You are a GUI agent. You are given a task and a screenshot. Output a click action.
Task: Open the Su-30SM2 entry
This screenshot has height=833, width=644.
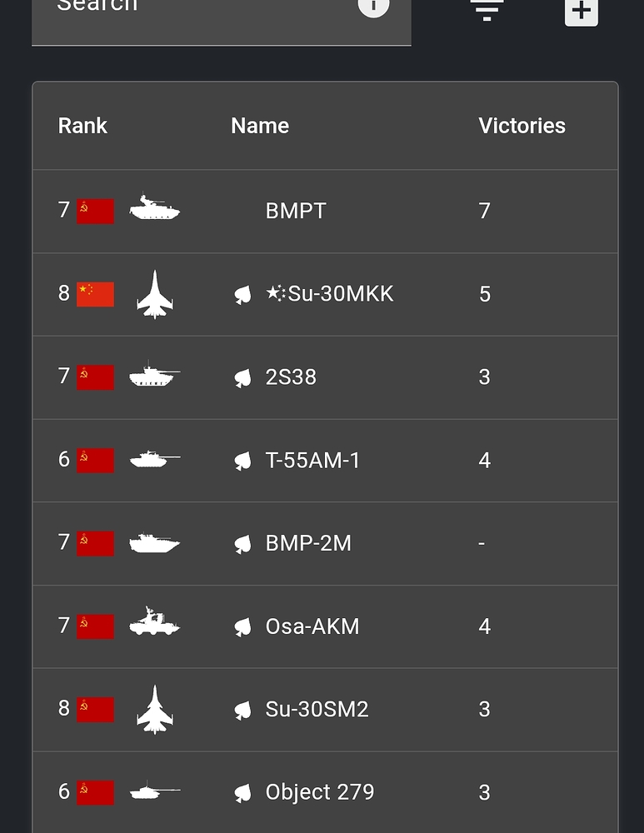coord(317,709)
